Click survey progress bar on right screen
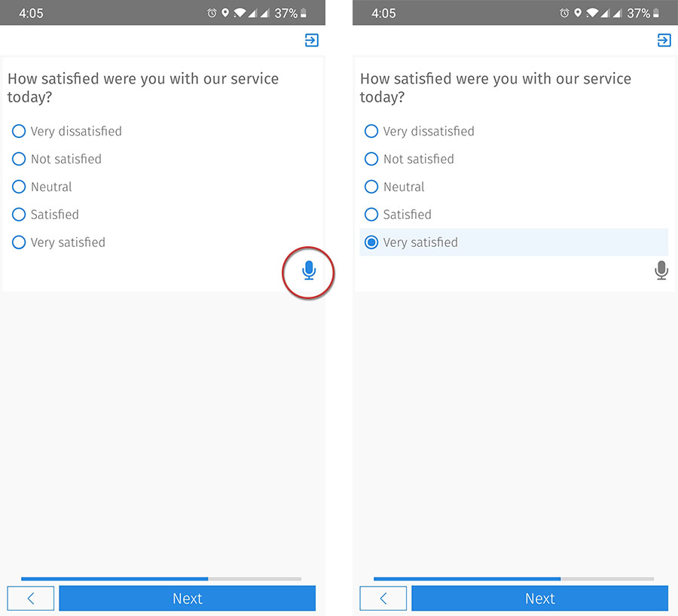Image resolution: width=678 pixels, height=616 pixels. point(514,578)
